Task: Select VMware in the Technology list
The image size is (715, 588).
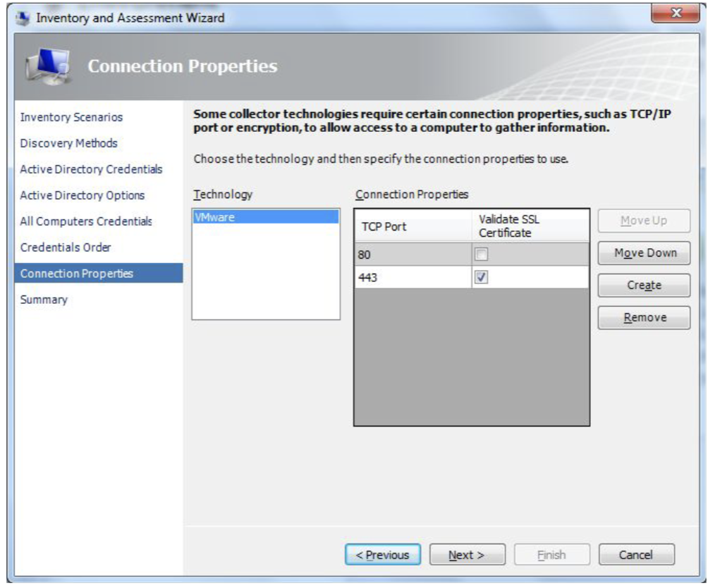Action: (267, 217)
